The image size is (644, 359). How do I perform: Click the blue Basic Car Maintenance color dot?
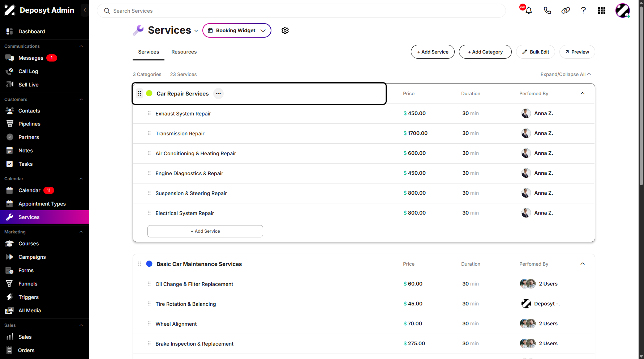point(149,264)
